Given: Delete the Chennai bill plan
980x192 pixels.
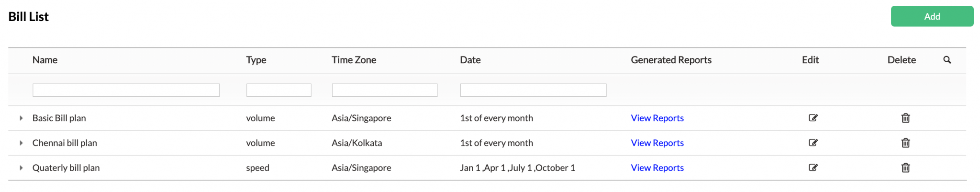Looking at the screenshot, I should (905, 143).
